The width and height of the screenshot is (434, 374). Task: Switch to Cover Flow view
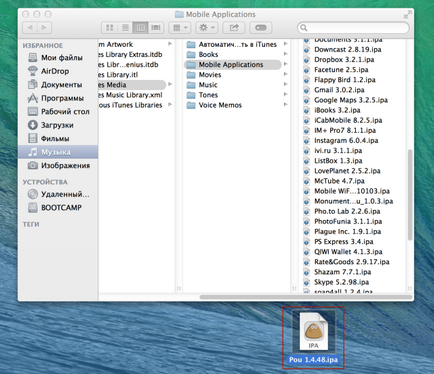click(156, 28)
